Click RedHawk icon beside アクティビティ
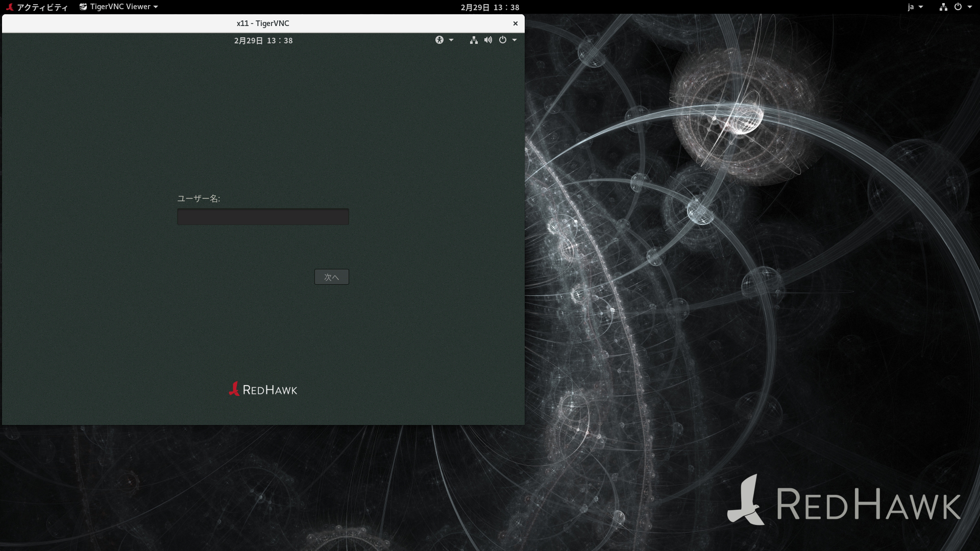Screen dimensions: 980x551 point(9,7)
